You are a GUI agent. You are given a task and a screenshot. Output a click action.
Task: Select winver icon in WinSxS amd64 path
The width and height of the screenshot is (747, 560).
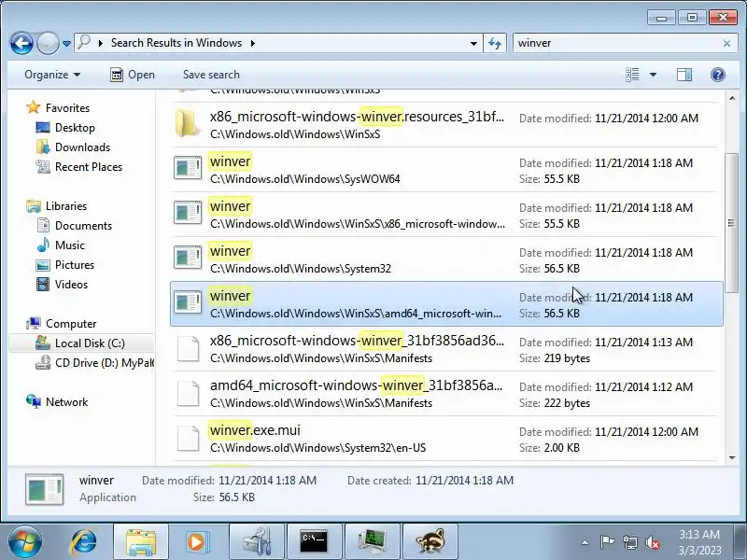pyautogui.click(x=188, y=301)
